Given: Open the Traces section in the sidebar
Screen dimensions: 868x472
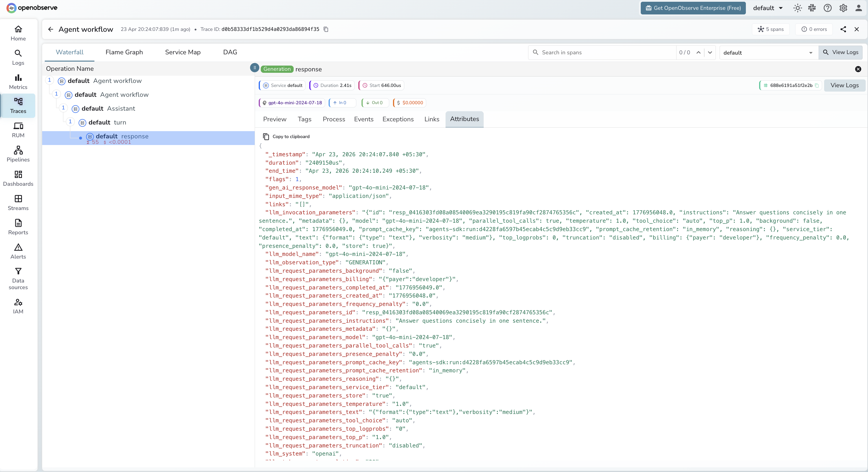Looking at the screenshot, I should pyautogui.click(x=18, y=106).
